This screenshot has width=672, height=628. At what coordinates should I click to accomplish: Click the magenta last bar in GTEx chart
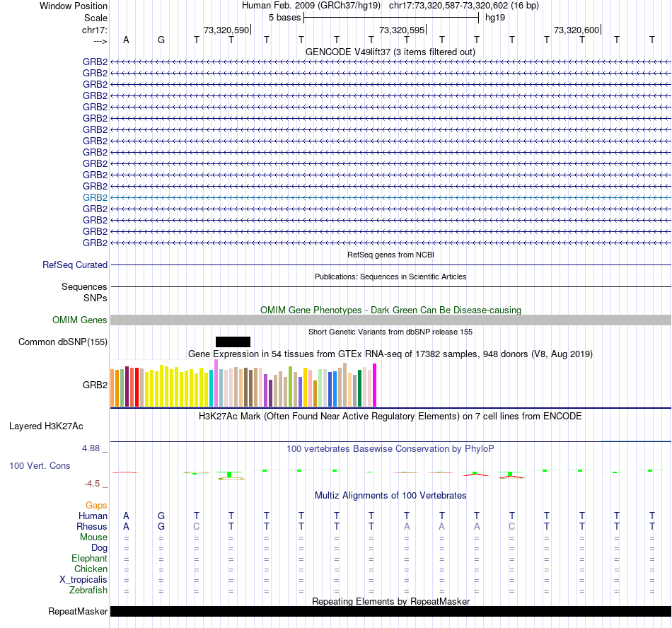click(x=375, y=385)
